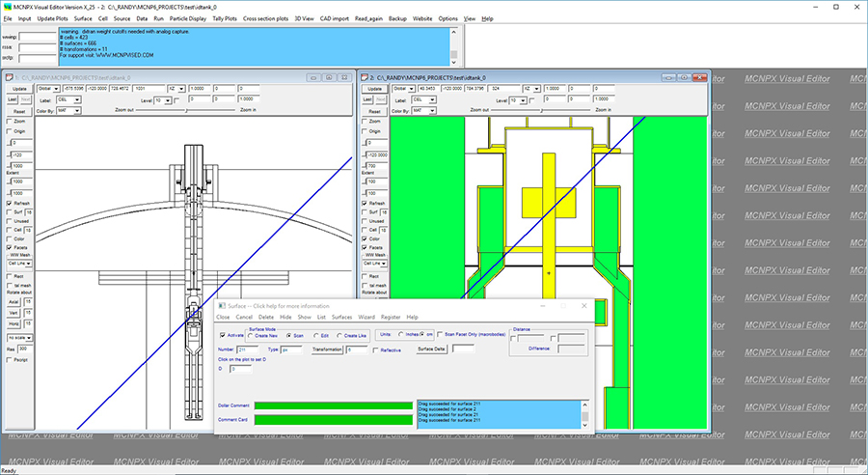Image resolution: width=868 pixels, height=475 pixels.
Task: Click Vert rotate button in plot window 1
Action: tap(14, 313)
